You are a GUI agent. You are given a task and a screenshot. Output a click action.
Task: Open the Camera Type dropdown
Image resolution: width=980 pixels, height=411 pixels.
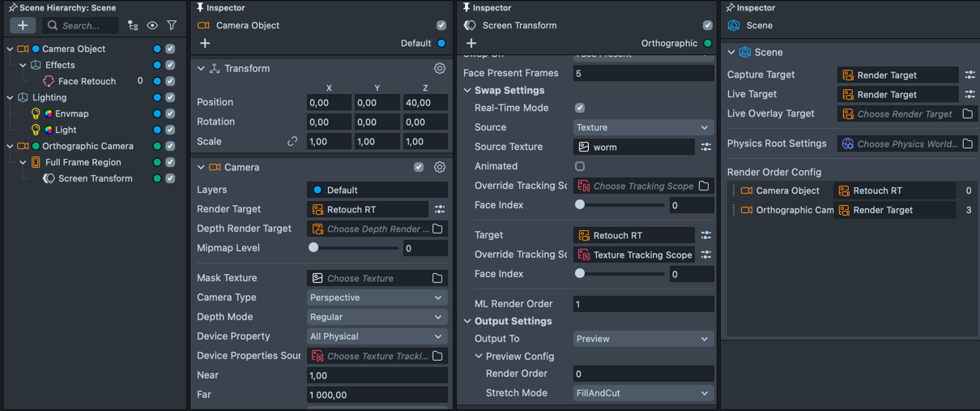point(377,298)
